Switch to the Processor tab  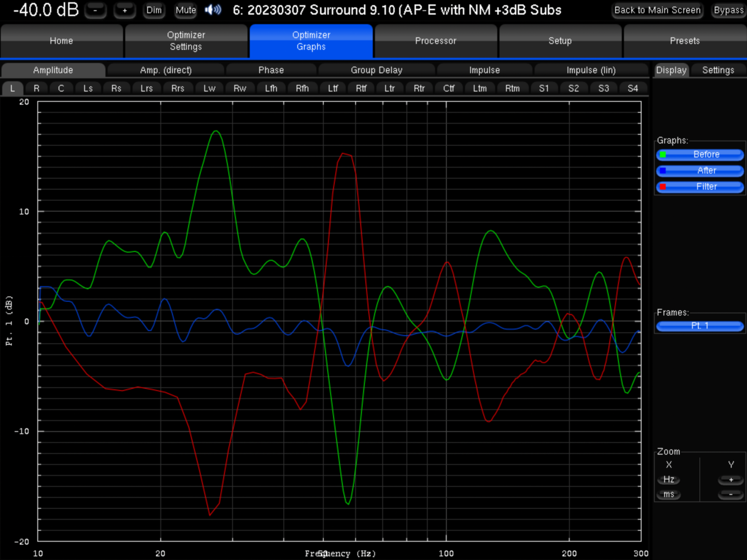(435, 41)
